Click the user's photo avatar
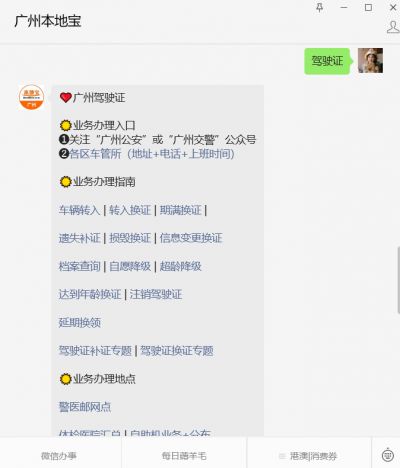 click(x=370, y=60)
